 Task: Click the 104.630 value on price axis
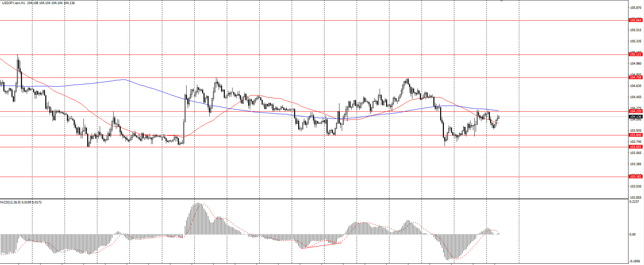[x=636, y=86]
